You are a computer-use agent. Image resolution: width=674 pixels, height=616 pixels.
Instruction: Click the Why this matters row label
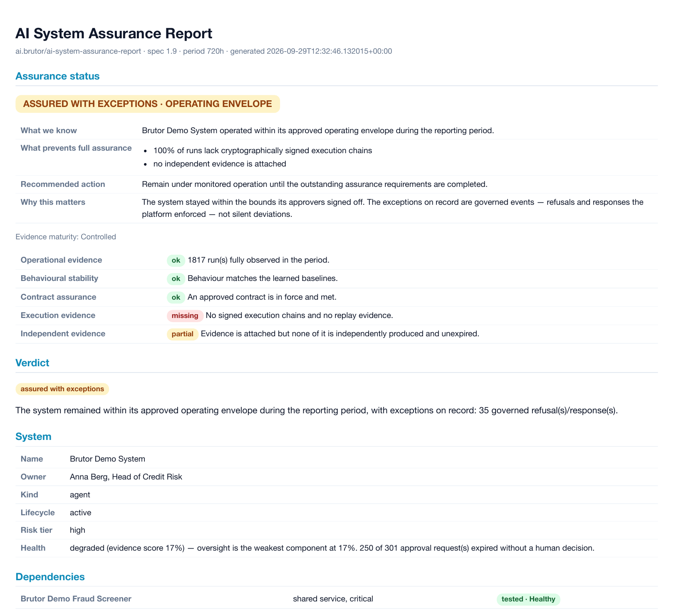53,202
